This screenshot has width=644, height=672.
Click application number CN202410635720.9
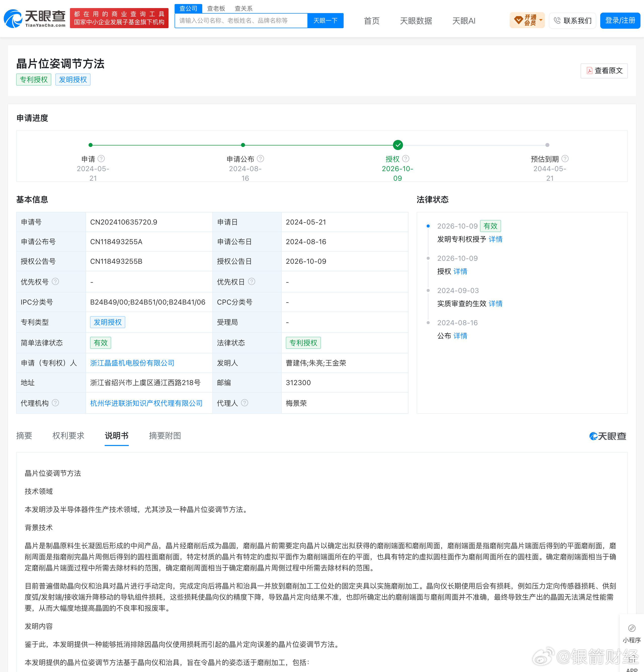124,222
